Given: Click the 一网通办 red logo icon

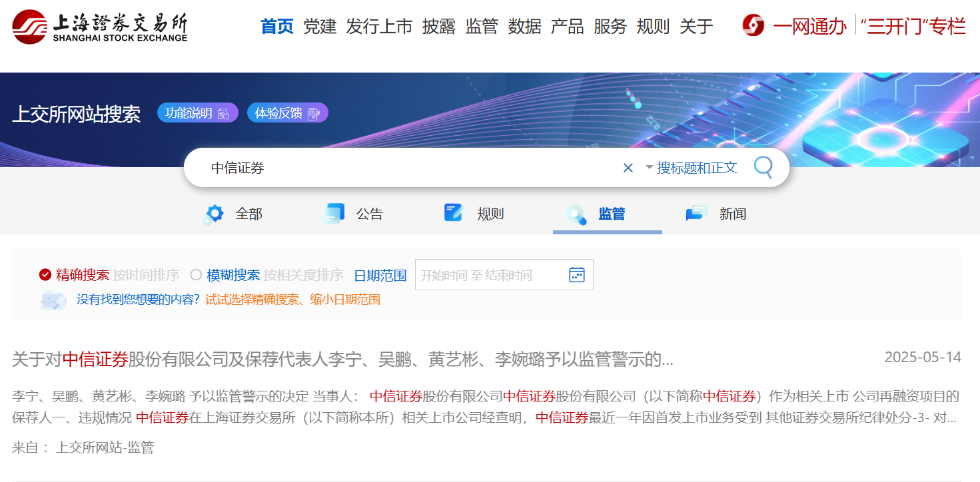Looking at the screenshot, I should click(x=753, y=26).
